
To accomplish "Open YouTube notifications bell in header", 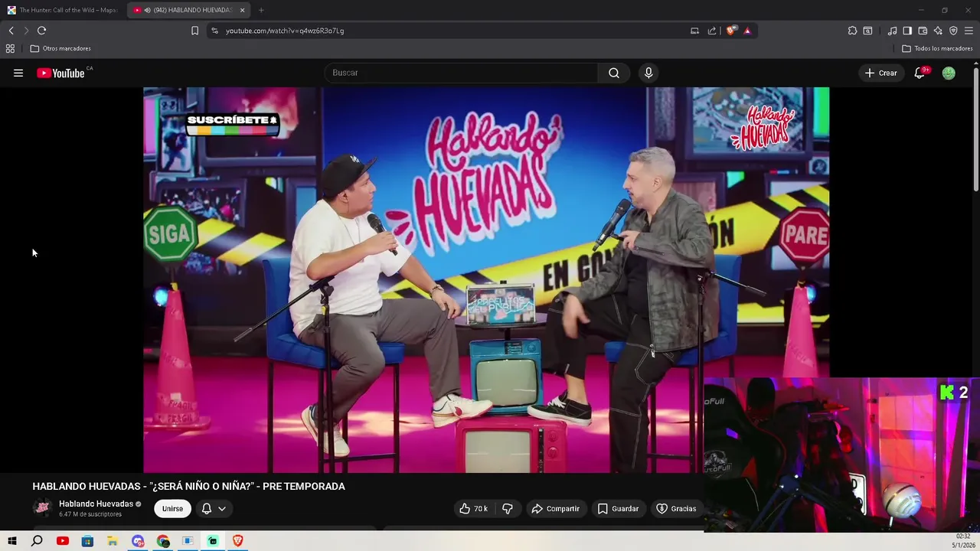I will click(x=920, y=73).
